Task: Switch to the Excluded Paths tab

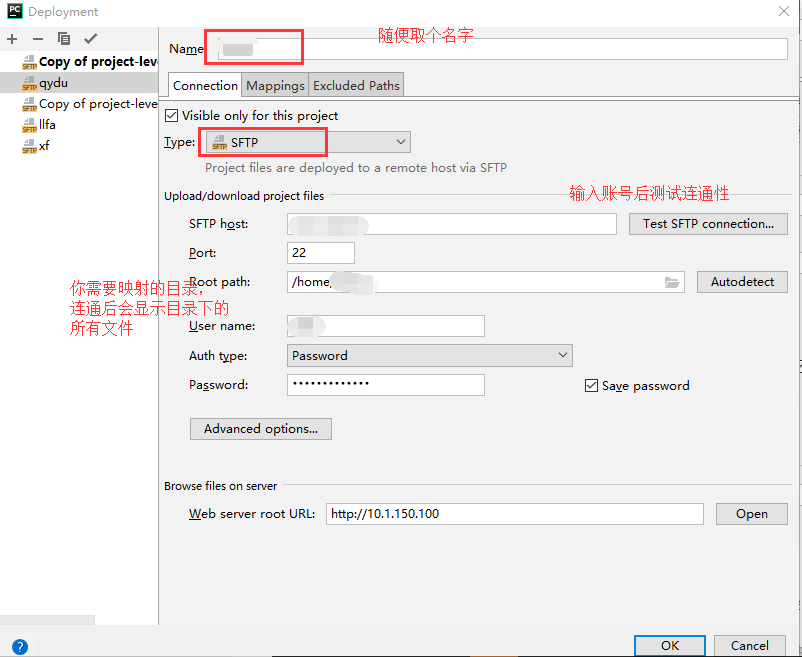Action: [356, 85]
